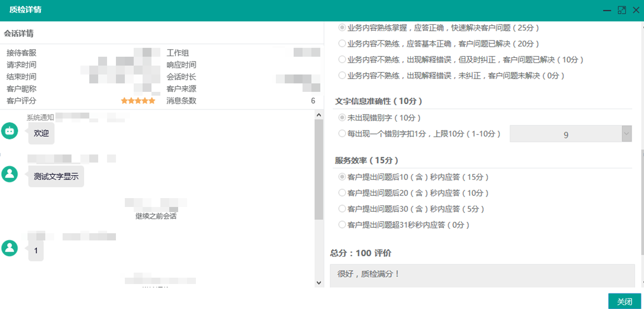The image size is (644, 309).
Task: Click the 质检详情 window title
Action: click(25, 10)
